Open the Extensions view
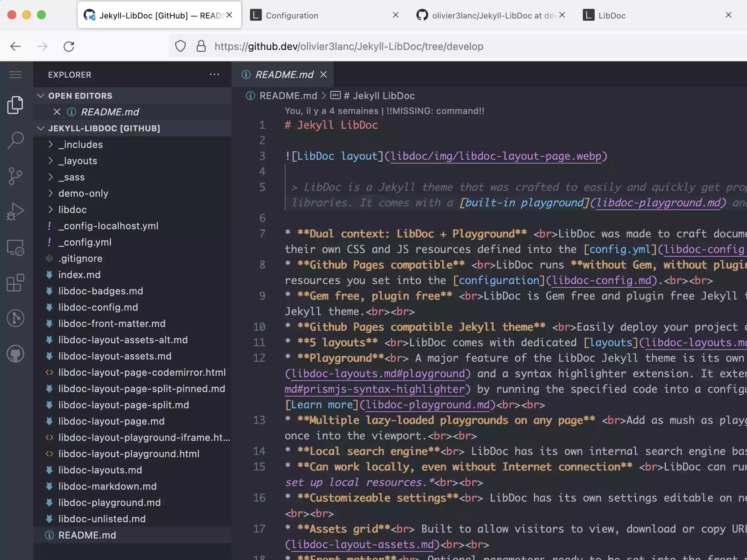747x560 pixels. coord(15,283)
